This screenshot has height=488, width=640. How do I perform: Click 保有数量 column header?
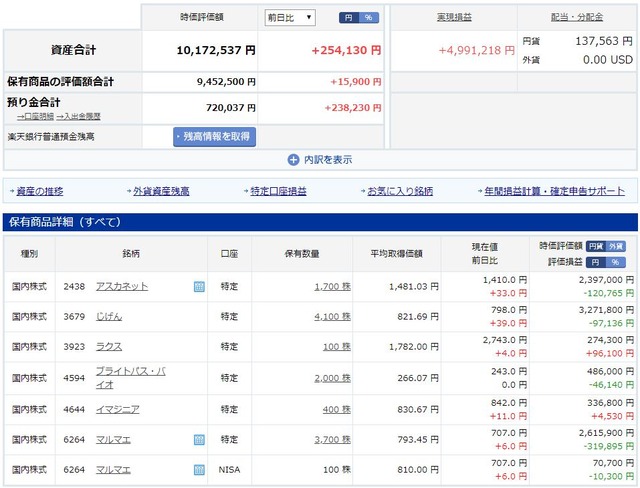coord(302,254)
